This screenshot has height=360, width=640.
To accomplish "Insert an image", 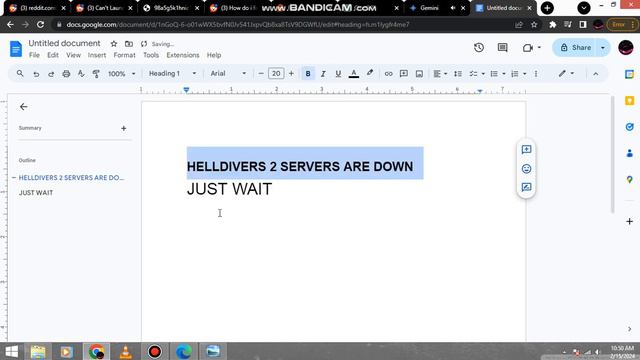I will coord(419,74).
